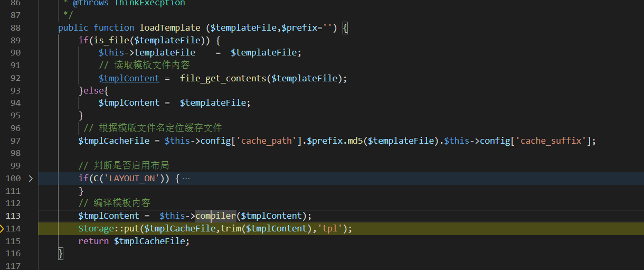Viewport: 644px width, 270px height.
Task: Expand the folded block at line 100
Action: tap(31, 179)
